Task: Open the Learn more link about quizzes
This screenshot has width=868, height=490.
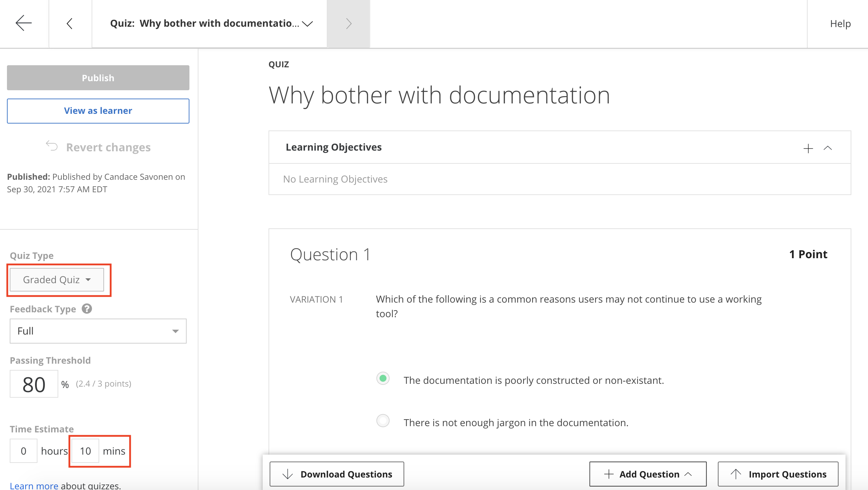Action: coord(34,485)
